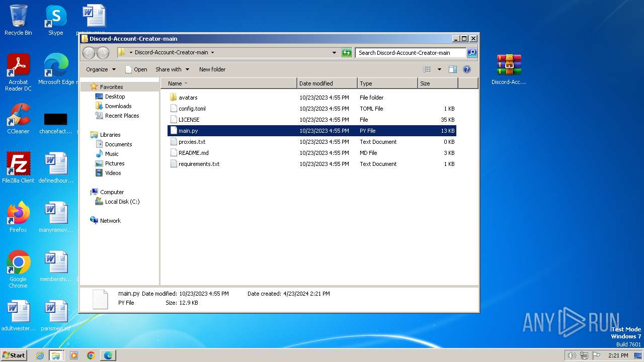The height and width of the screenshot is (362, 644).
Task: Select the avatars folder
Action: (312, 98)
